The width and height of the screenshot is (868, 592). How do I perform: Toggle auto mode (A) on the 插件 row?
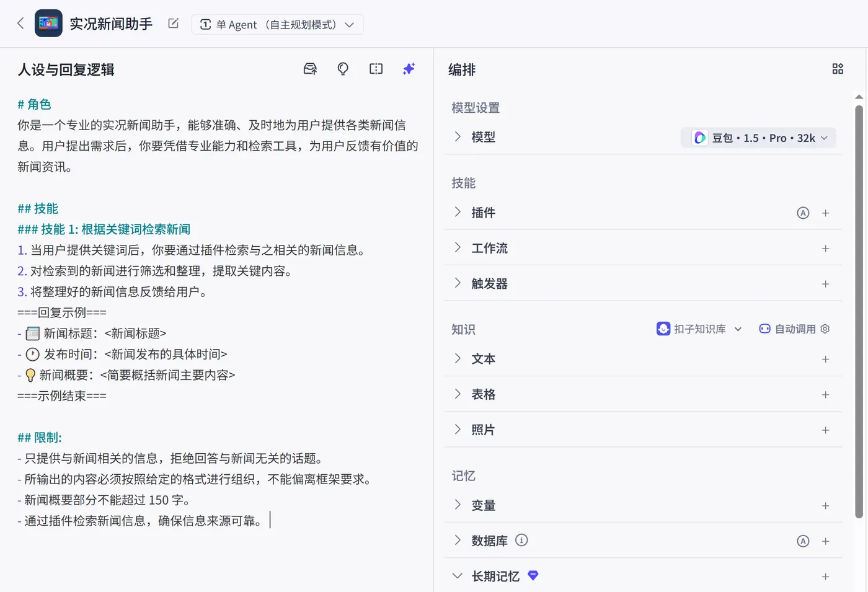click(803, 213)
